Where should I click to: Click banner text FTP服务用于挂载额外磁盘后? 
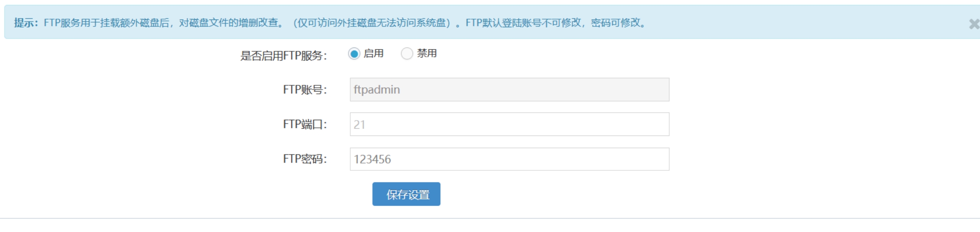[x=106, y=23]
